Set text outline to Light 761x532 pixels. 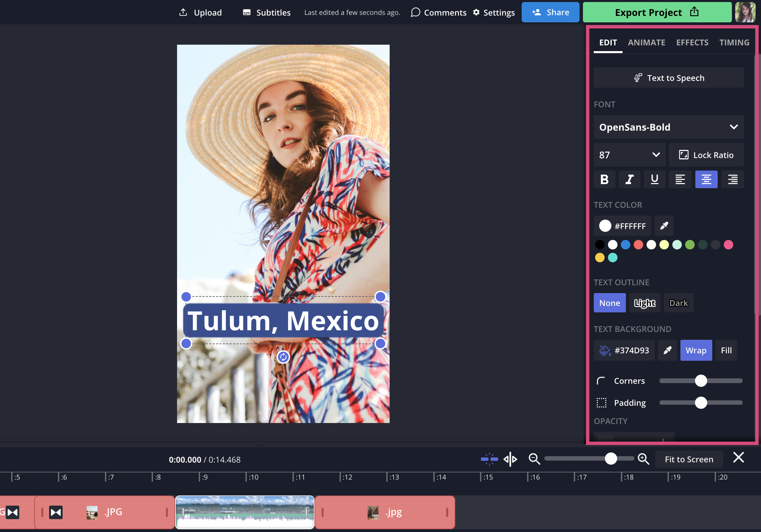645,303
